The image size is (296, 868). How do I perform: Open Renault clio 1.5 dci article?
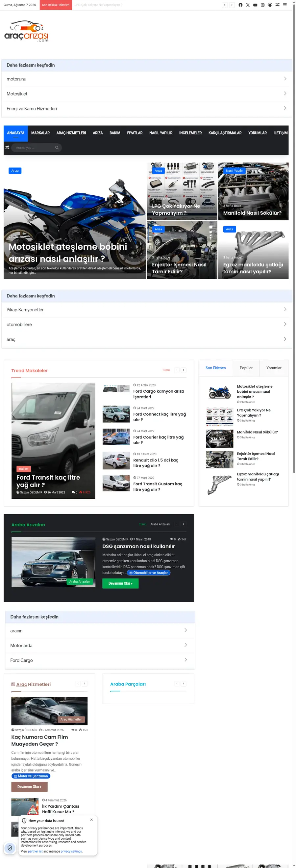click(156, 462)
